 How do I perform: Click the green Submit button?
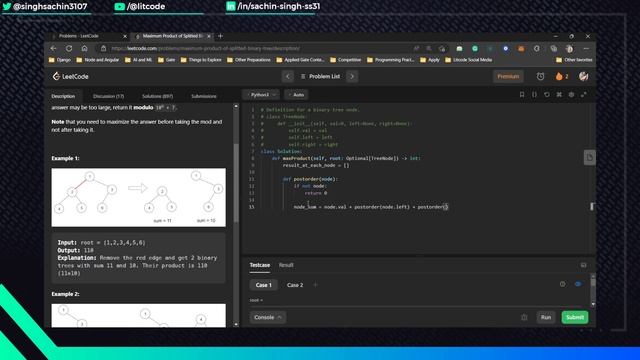[x=575, y=317]
